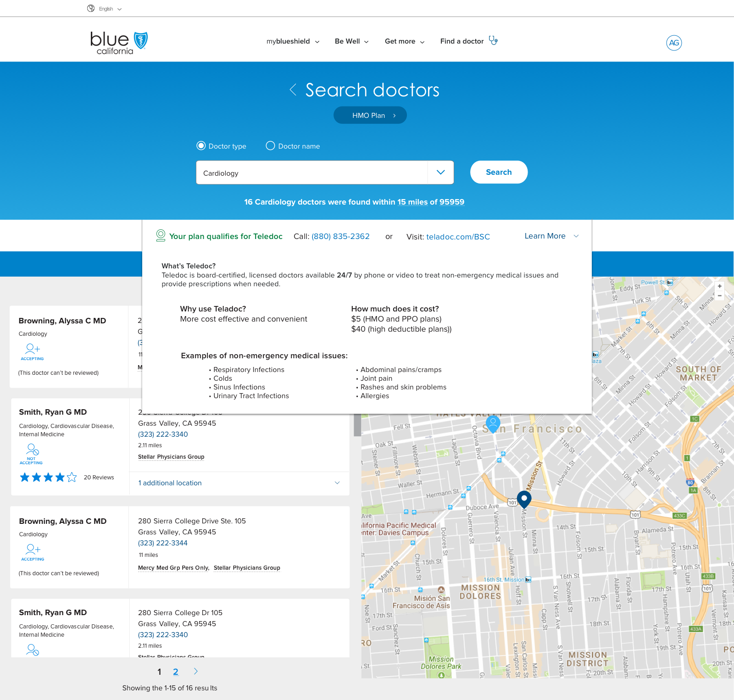Viewport: 734px width, 700px height.
Task: Open the Stellar Physicians Group link under 2.11 miles
Action: [x=171, y=457]
